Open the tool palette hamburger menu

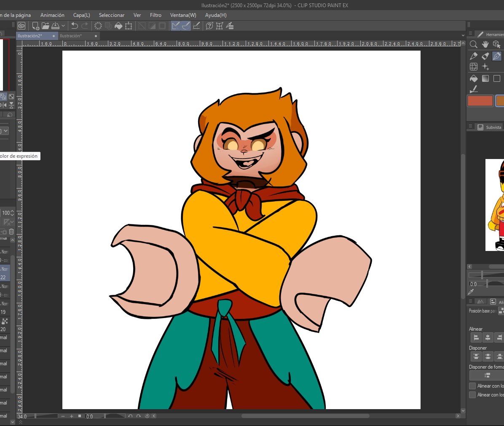[471, 34]
